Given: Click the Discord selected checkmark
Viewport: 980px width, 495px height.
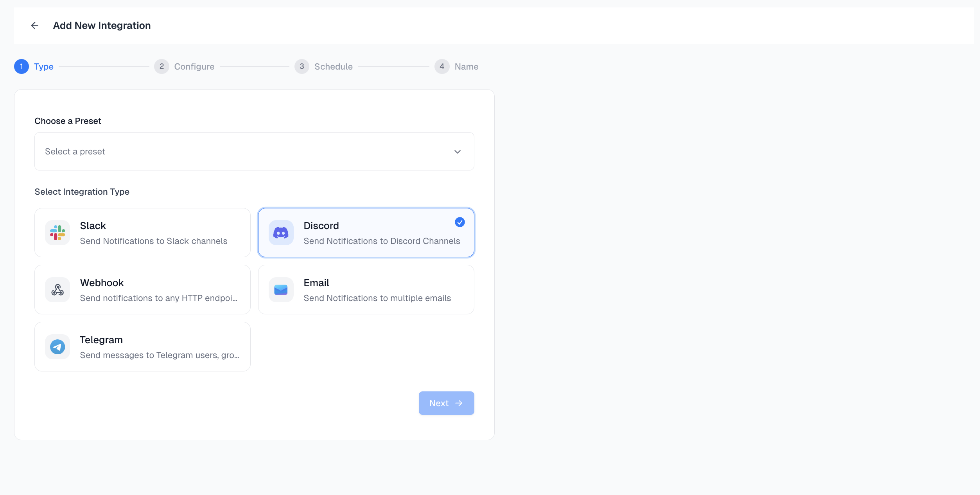Looking at the screenshot, I should pyautogui.click(x=459, y=222).
